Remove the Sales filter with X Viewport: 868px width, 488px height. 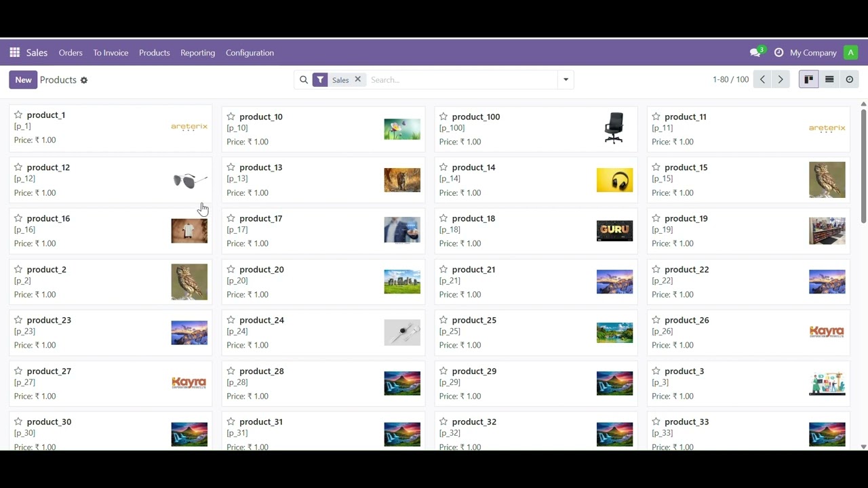[x=358, y=79]
